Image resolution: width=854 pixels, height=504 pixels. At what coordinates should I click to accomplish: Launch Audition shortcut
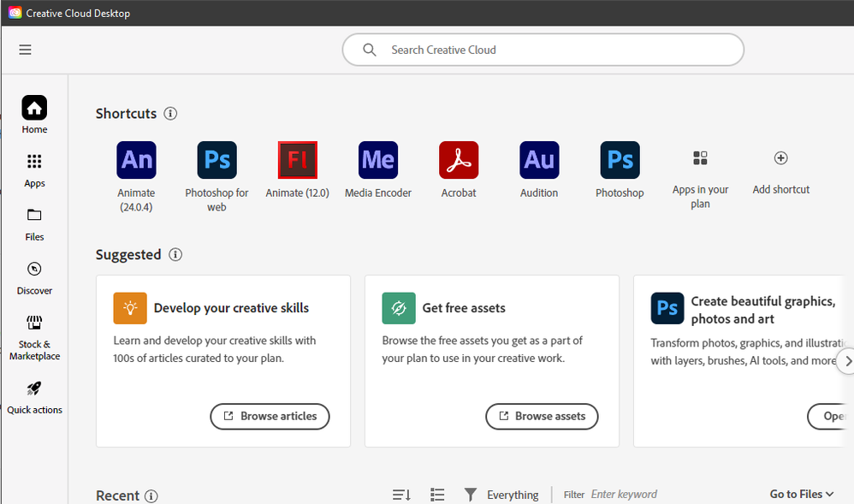tap(539, 170)
